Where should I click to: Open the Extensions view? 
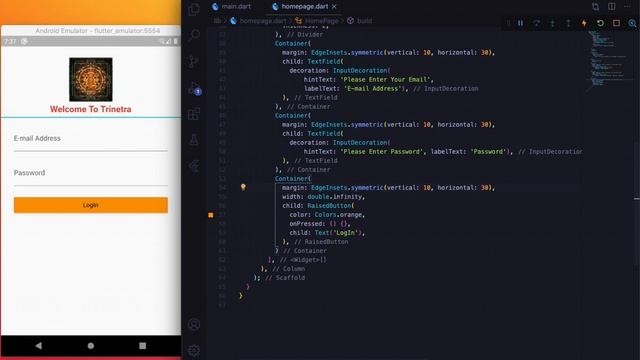194,113
